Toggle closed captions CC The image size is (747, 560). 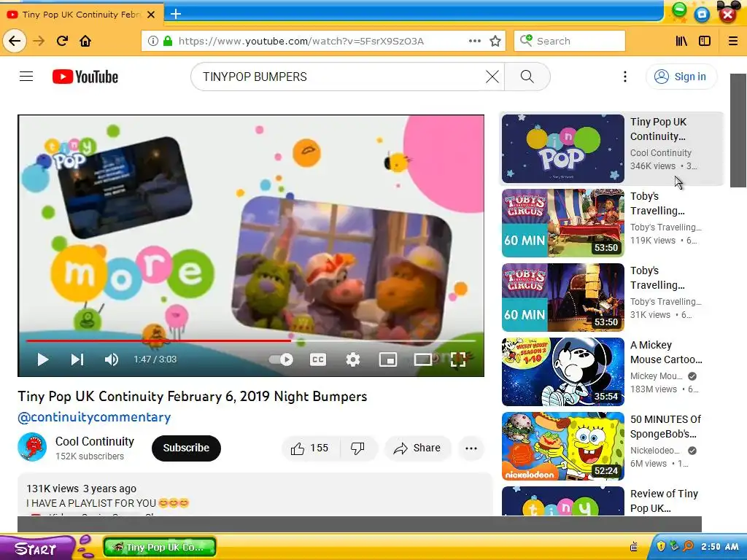[318, 359]
